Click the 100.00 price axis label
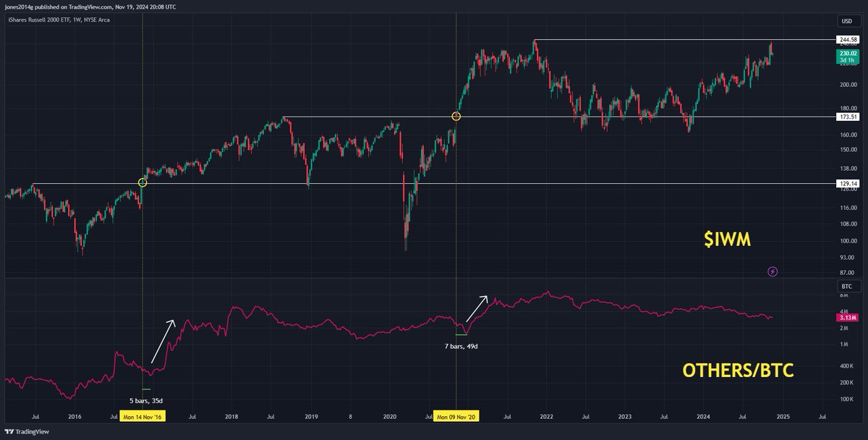868x440 pixels. click(848, 241)
